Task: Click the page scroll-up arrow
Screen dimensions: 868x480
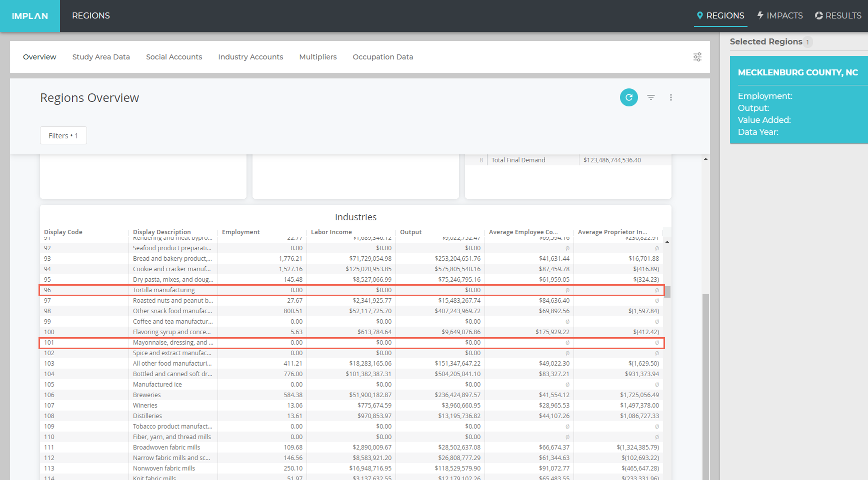Action: (x=705, y=159)
